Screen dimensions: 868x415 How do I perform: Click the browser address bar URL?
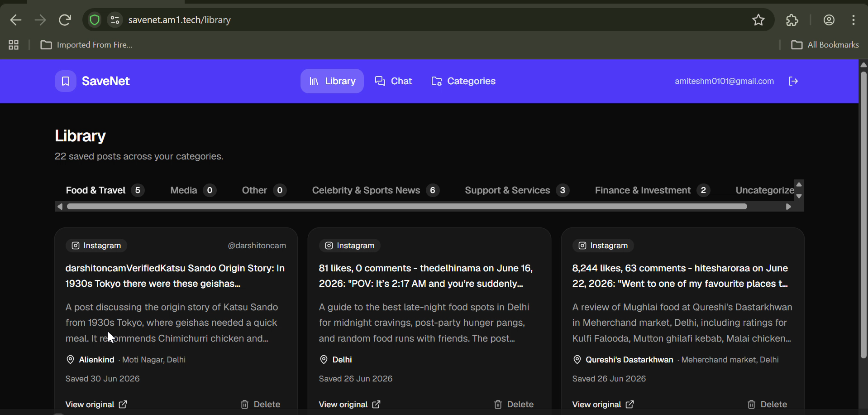pyautogui.click(x=180, y=20)
